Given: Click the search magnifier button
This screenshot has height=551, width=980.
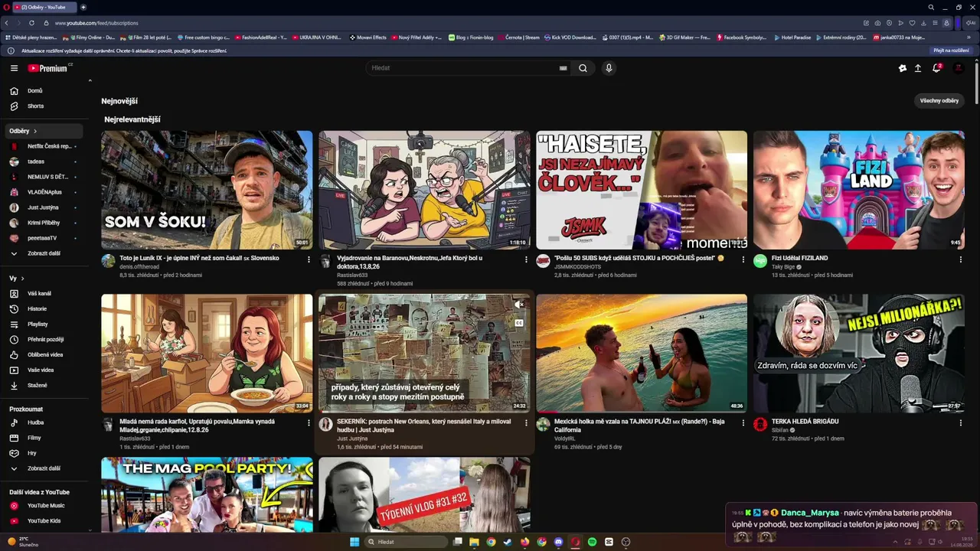Looking at the screenshot, I should 583,68.
